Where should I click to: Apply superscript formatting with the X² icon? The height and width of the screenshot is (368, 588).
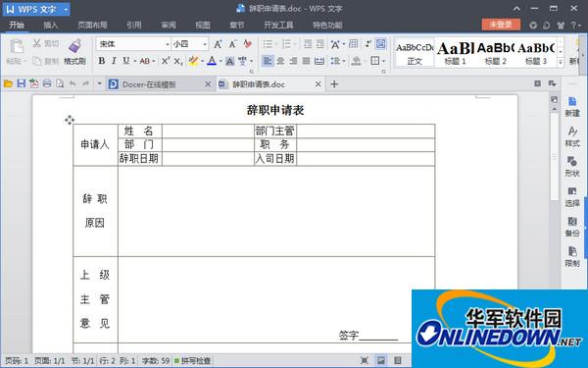click(166, 61)
